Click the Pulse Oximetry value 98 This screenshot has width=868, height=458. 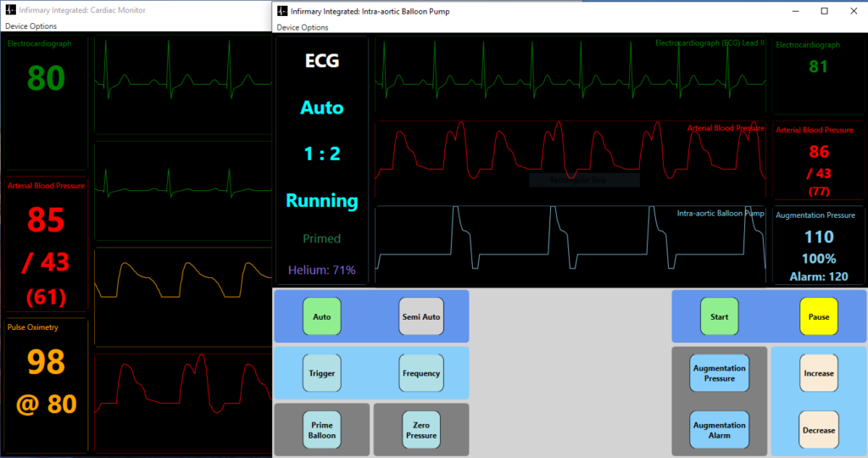46,362
